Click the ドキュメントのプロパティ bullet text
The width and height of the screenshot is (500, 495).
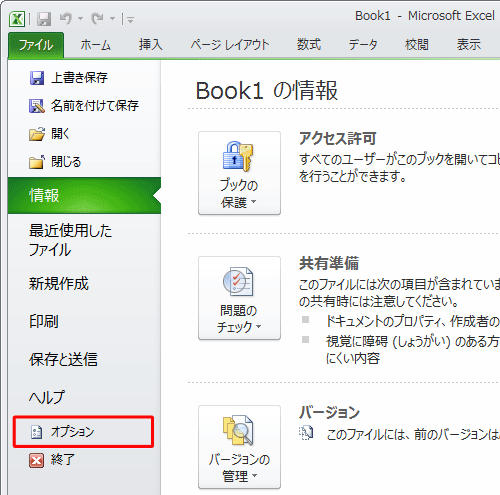(412, 321)
